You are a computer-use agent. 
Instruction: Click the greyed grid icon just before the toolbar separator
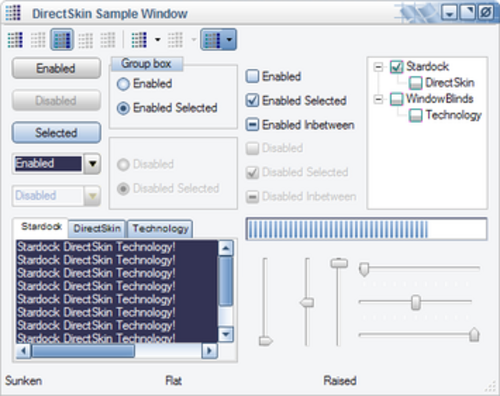point(108,40)
